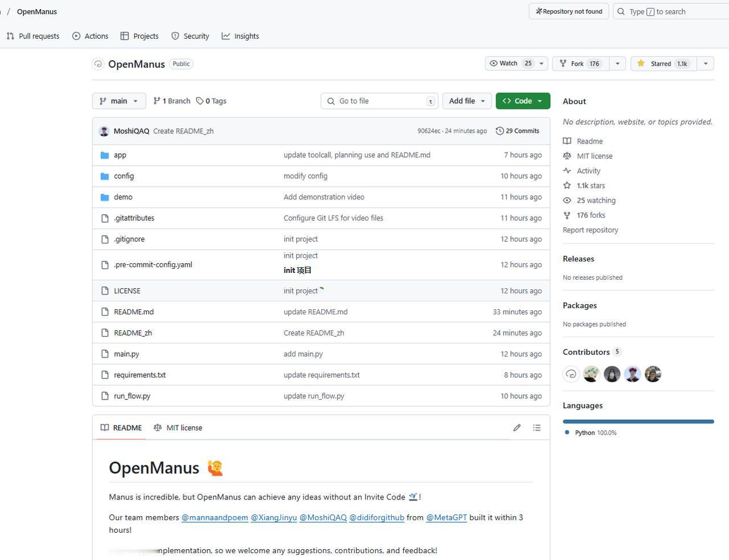The width and height of the screenshot is (729, 560).
Task: Open the Pull requests tab
Action: (33, 36)
